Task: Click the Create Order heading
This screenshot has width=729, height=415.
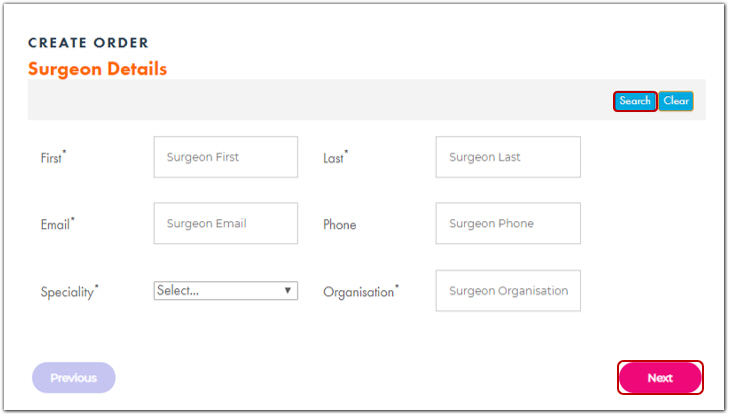Action: click(x=88, y=43)
